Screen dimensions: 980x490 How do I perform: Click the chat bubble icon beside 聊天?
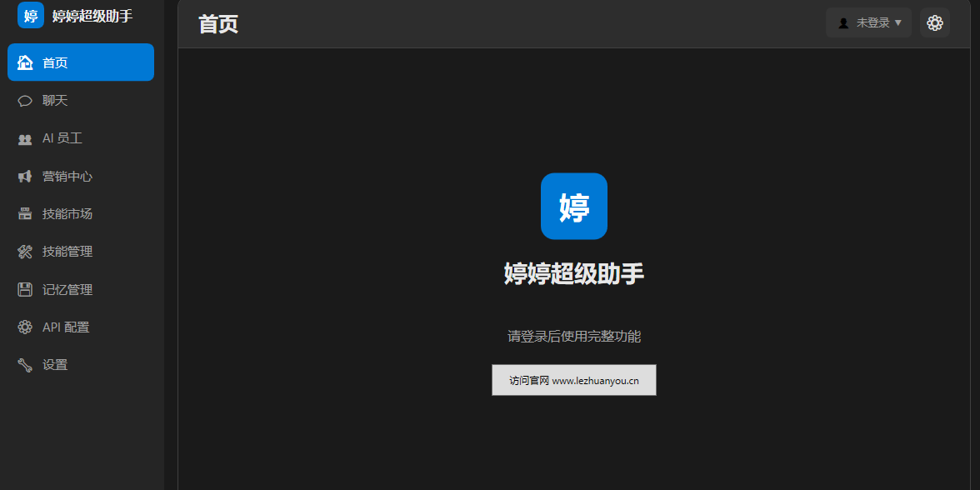pos(25,101)
